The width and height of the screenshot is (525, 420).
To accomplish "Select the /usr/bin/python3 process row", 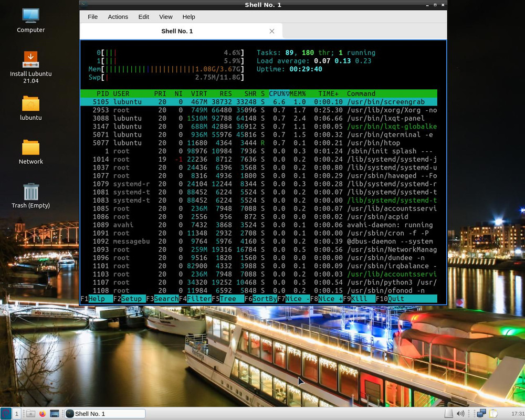I will (x=258, y=282).
